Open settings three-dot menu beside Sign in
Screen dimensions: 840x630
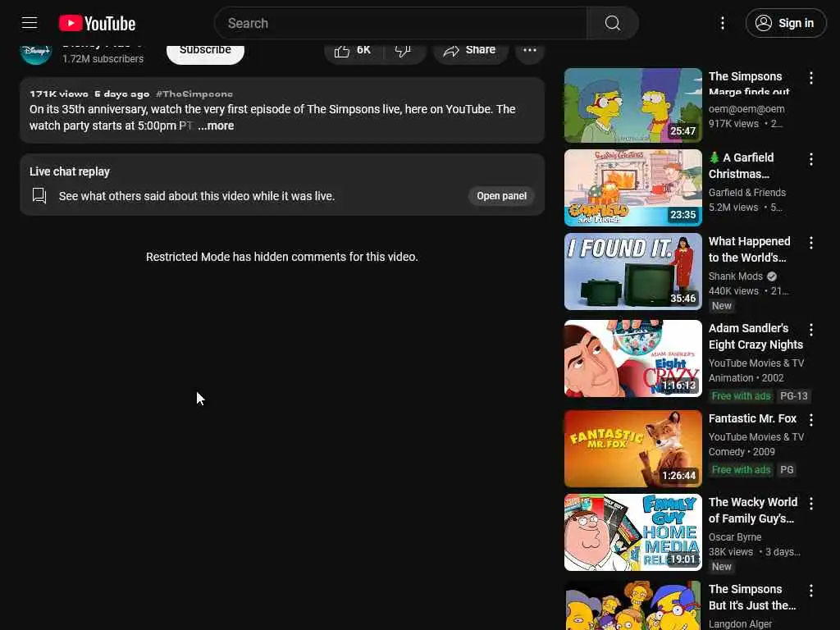(722, 23)
